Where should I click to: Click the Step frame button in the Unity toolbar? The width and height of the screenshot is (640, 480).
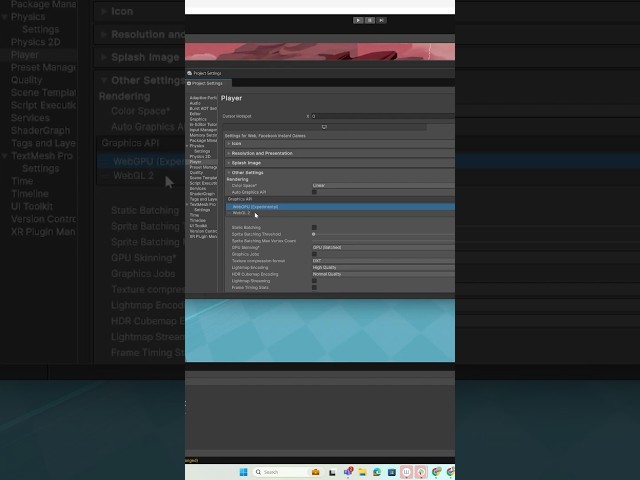pos(381,20)
